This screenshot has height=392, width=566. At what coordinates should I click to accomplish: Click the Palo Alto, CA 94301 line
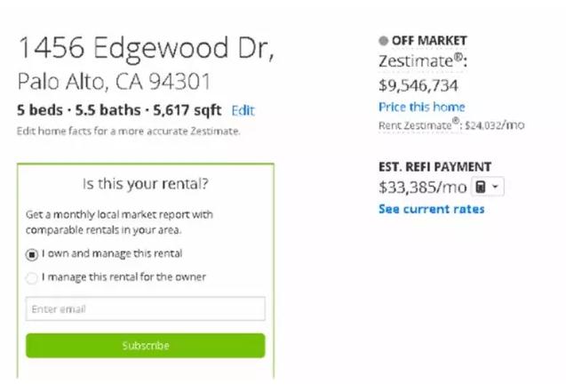[x=114, y=82]
